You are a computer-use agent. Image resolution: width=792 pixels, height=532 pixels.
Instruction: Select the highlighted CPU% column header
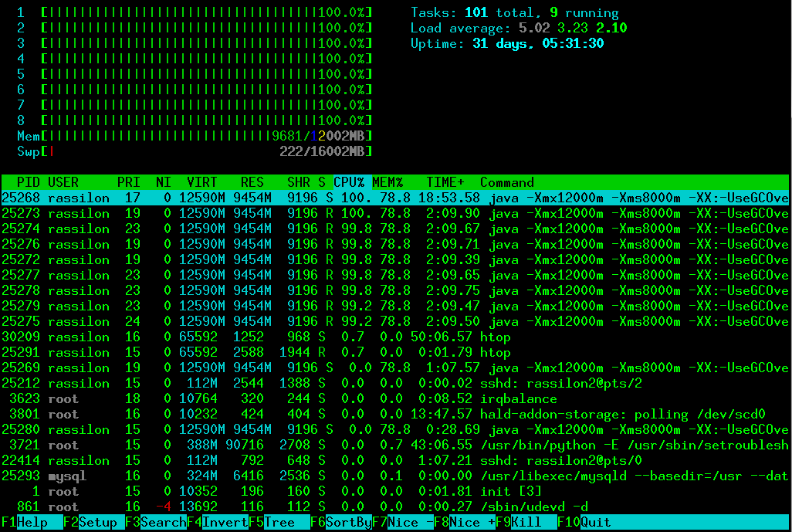click(349, 182)
